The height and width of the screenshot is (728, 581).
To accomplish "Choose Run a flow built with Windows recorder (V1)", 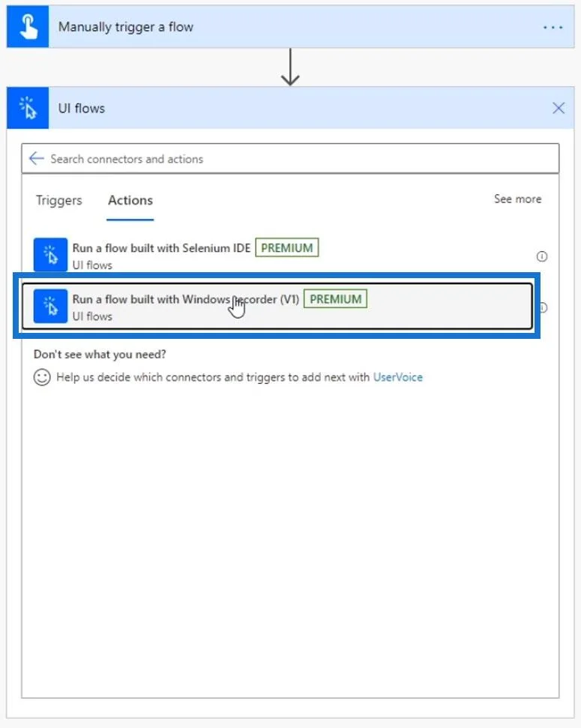I will click(277, 307).
